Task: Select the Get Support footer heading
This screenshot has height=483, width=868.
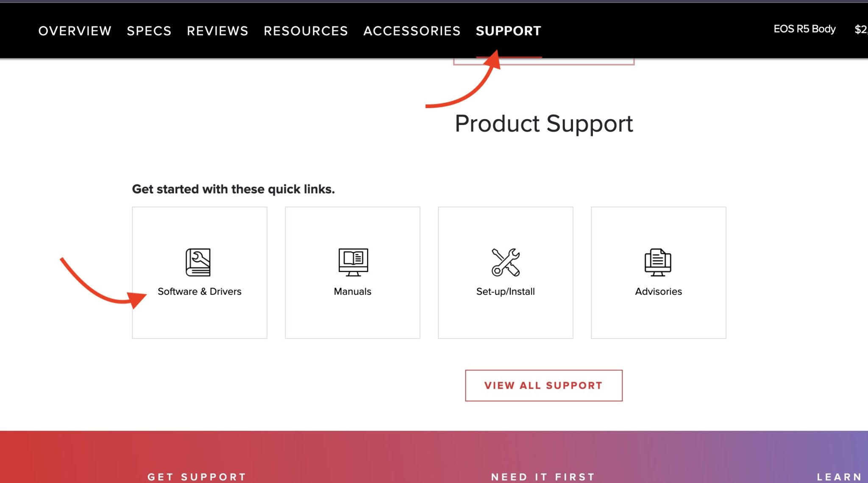Action: [197, 477]
